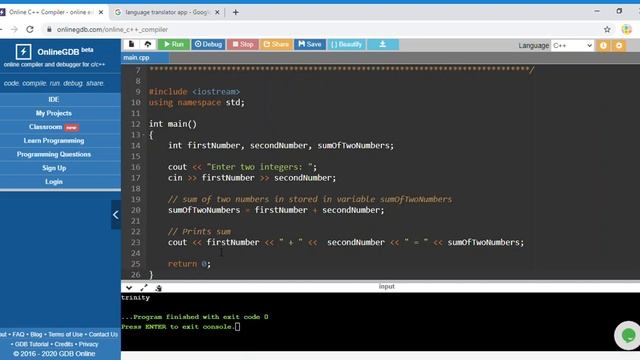Open Credits footer link
The image size is (640, 360).
click(64, 344)
